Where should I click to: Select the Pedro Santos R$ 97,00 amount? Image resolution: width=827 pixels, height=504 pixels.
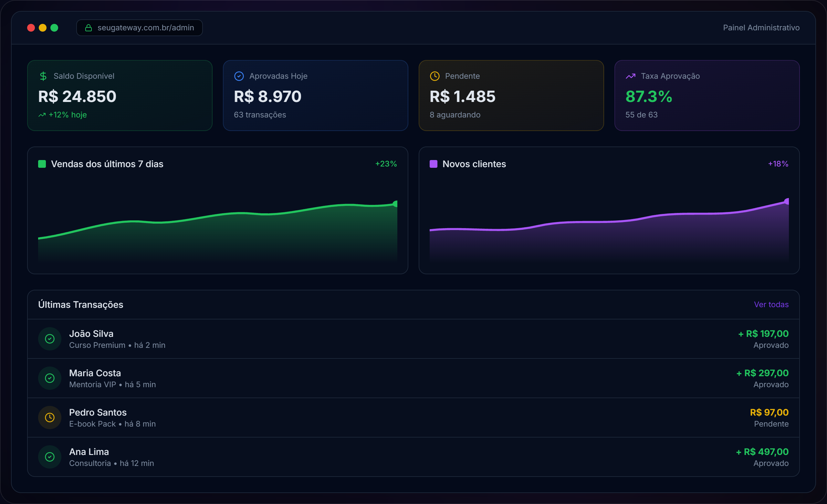(x=769, y=412)
